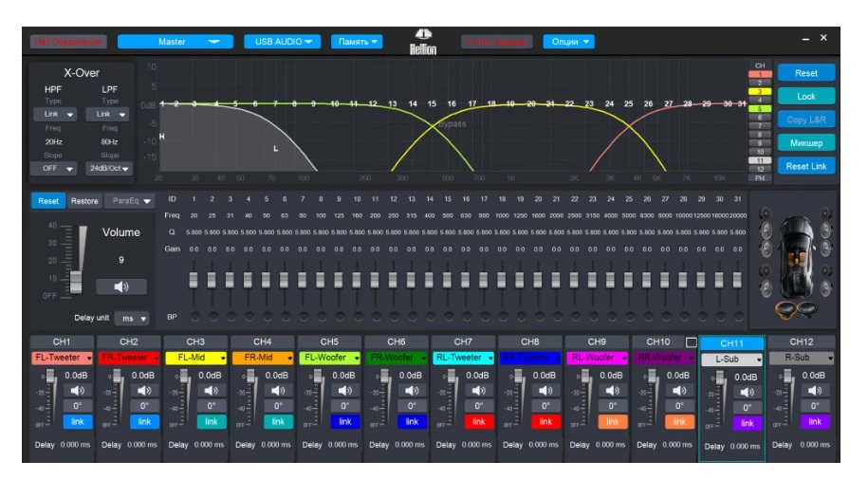Mute CH1 with its speaker icon
Image resolution: width=868 pixels, height=498 pixels.
pyautogui.click(x=77, y=390)
